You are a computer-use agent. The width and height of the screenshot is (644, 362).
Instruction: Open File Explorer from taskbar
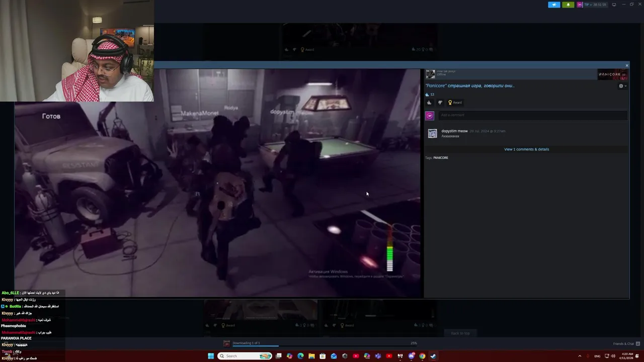tap(311, 356)
